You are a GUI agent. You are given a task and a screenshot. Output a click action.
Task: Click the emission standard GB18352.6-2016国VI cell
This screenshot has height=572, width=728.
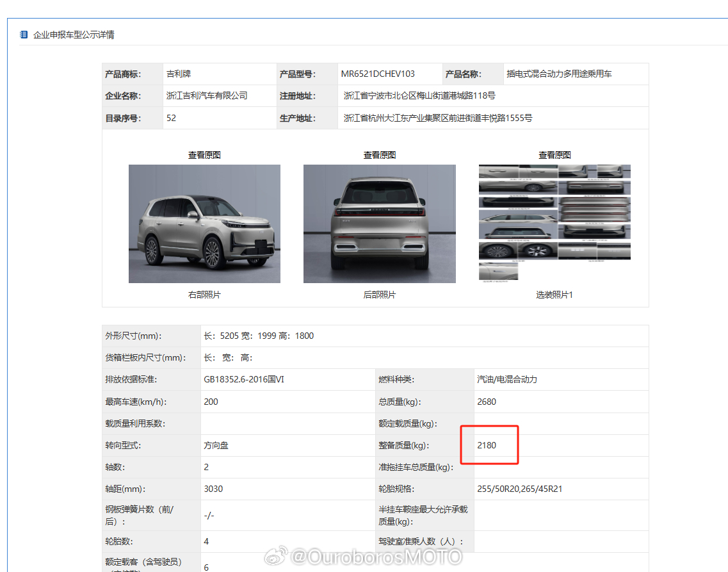tap(244, 380)
